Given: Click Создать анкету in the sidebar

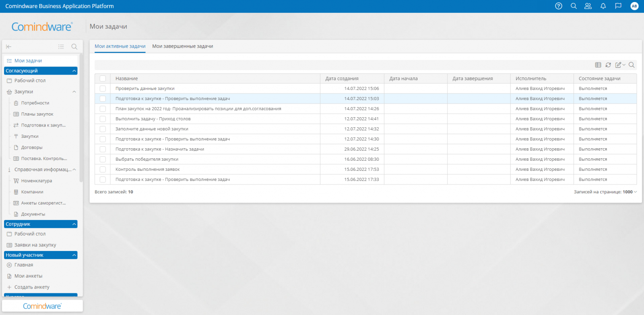Looking at the screenshot, I should coord(32,287).
